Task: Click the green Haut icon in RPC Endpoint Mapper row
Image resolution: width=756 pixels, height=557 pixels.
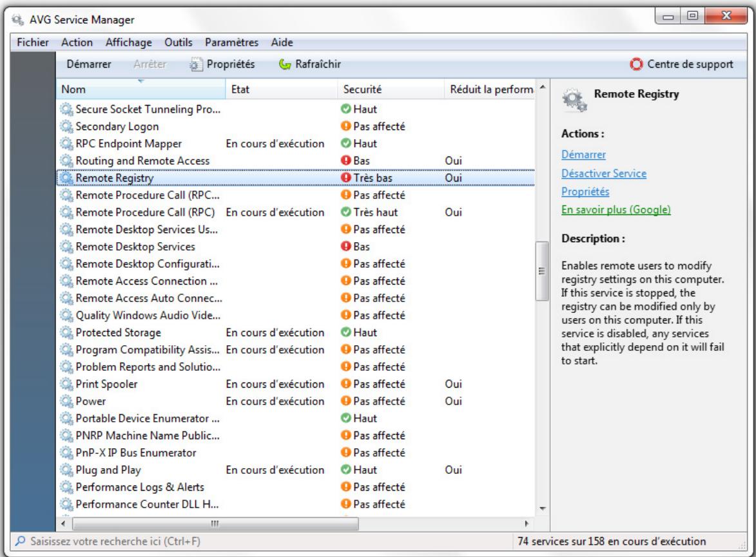Action: [345, 143]
